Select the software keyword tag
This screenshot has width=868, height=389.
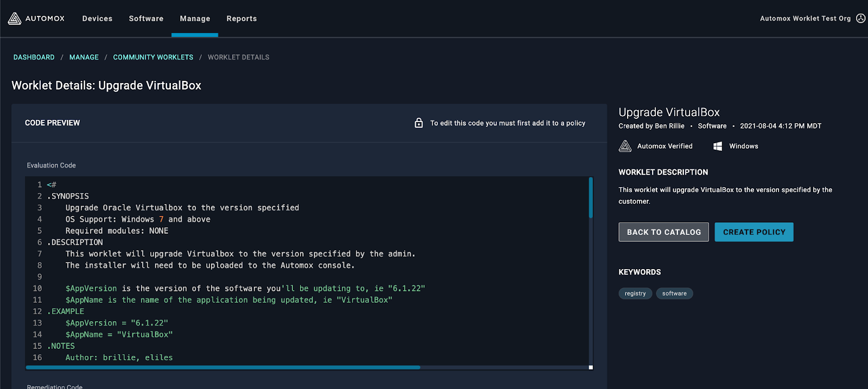tap(674, 294)
